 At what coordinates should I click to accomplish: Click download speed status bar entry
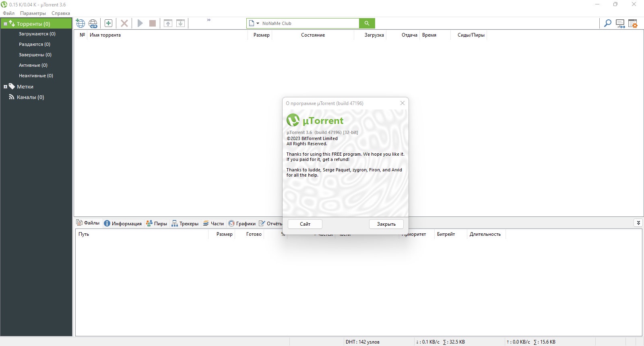click(440, 342)
